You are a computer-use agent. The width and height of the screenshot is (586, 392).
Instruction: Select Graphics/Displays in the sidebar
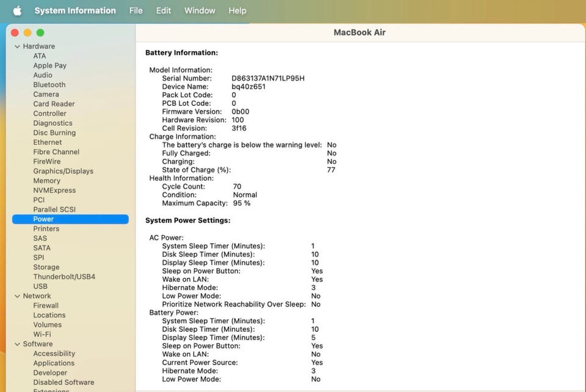63,171
